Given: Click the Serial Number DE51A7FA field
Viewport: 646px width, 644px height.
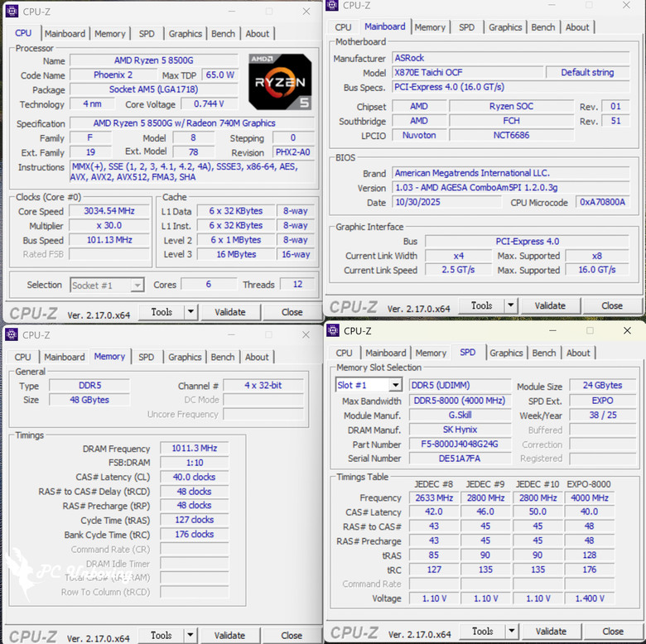Looking at the screenshot, I should (460, 459).
